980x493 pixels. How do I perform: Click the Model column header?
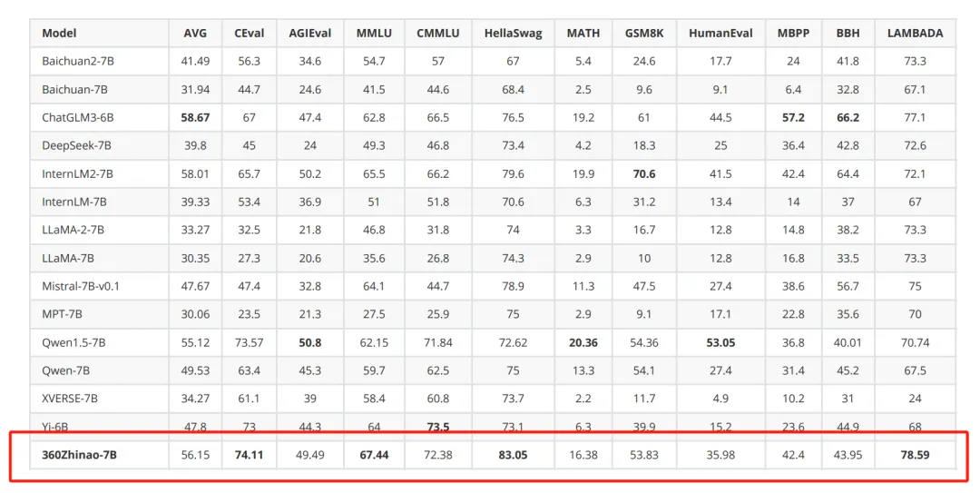point(59,34)
